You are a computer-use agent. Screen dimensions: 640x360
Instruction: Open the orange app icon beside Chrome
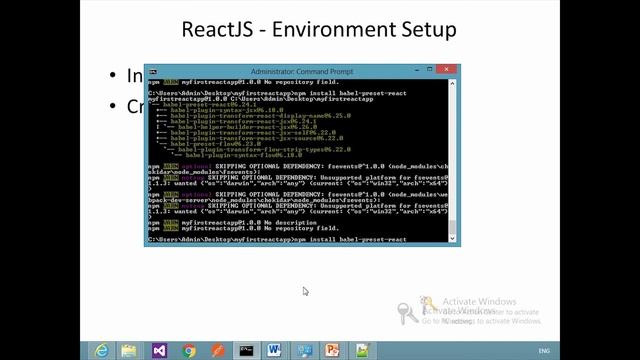218,351
